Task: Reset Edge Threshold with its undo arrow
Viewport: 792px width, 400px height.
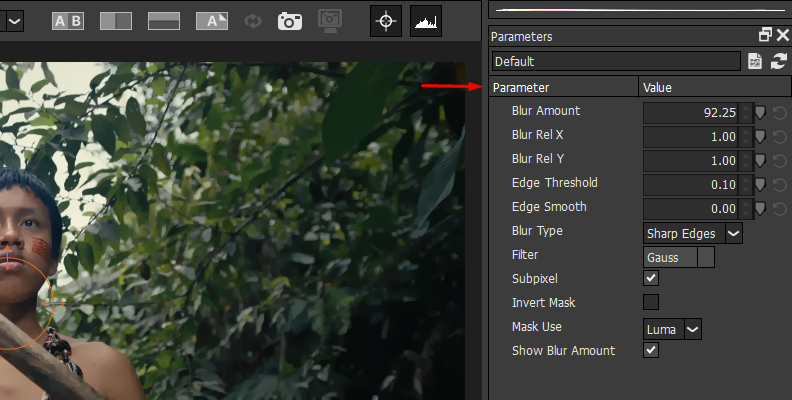Action: (780, 184)
